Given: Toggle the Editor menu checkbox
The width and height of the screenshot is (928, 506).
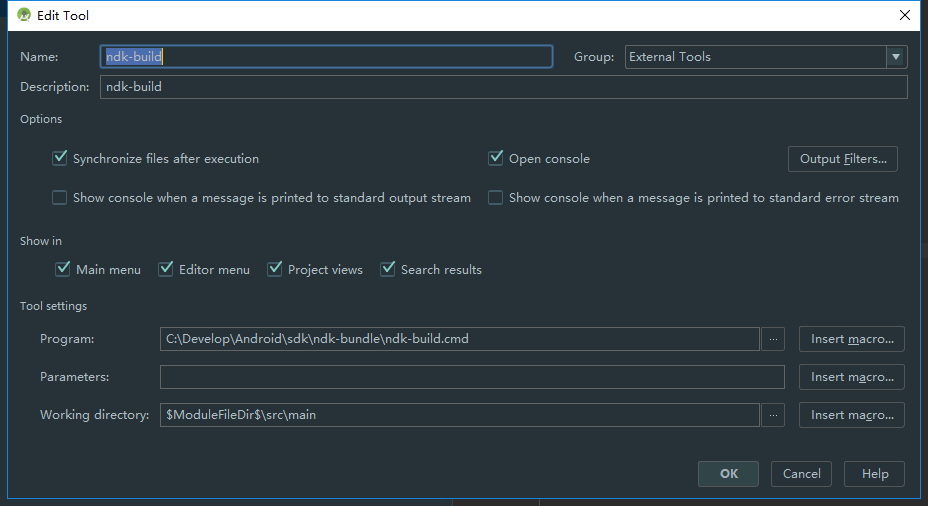Looking at the screenshot, I should pyautogui.click(x=166, y=269).
